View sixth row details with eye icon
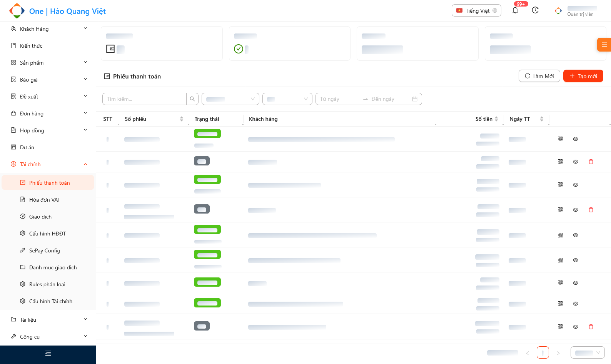Image resolution: width=611 pixels, height=364 pixels. (576, 260)
